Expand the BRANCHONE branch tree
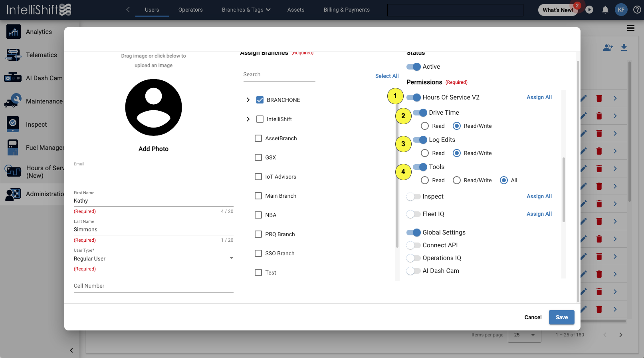Image resolution: width=644 pixels, height=358 pixels. tap(248, 100)
